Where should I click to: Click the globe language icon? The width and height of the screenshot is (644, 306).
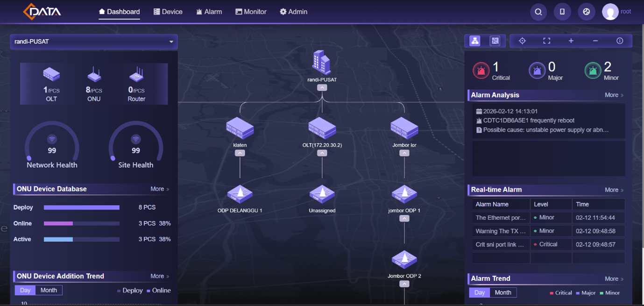click(587, 12)
